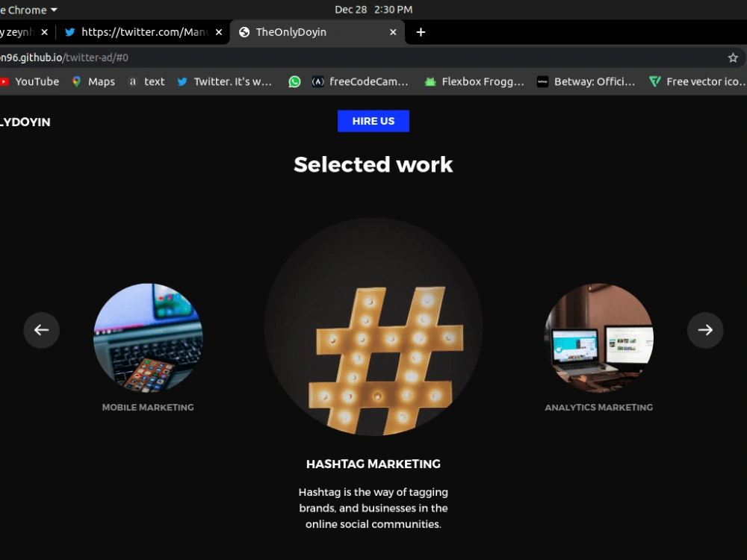Click the hashtag description paragraph
747x560 pixels.
click(x=373, y=508)
